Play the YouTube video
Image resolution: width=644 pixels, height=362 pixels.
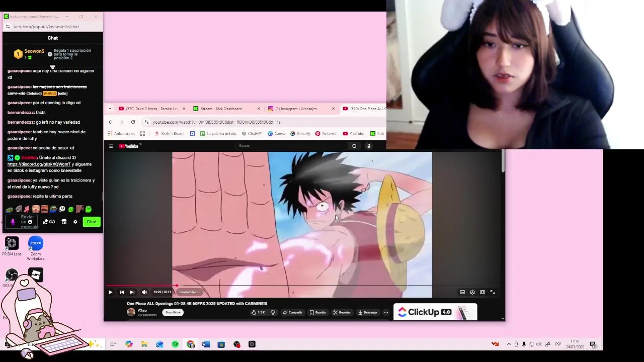(x=110, y=292)
